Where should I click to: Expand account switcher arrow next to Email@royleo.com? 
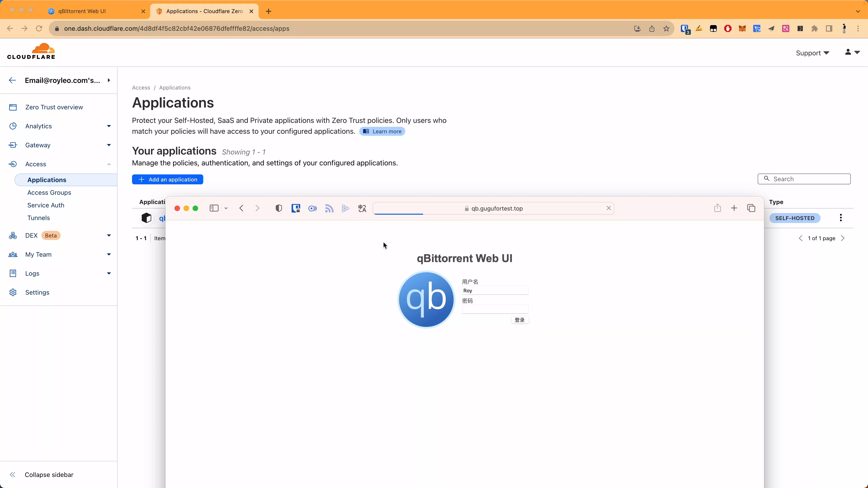pyautogui.click(x=109, y=80)
